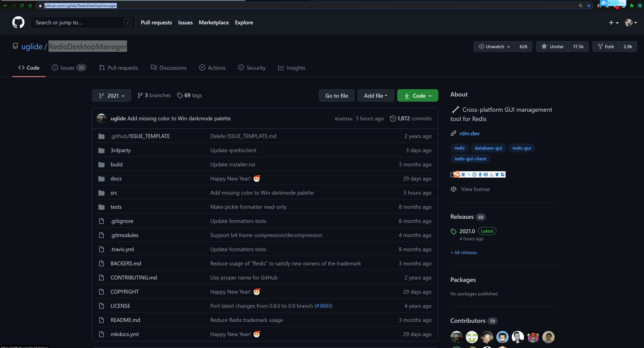
Task: Click the keyboard icon in the input method toolbar
Action: (x=486, y=175)
